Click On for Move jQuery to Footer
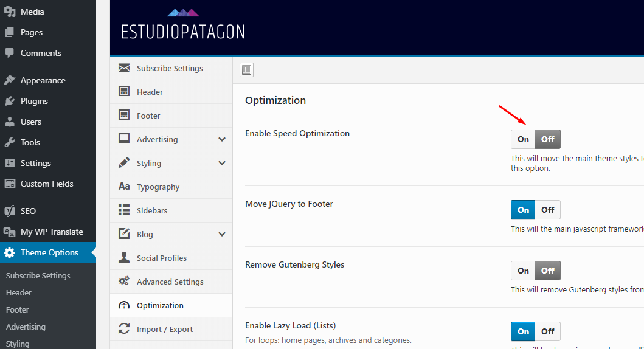644x349 pixels. tap(523, 210)
